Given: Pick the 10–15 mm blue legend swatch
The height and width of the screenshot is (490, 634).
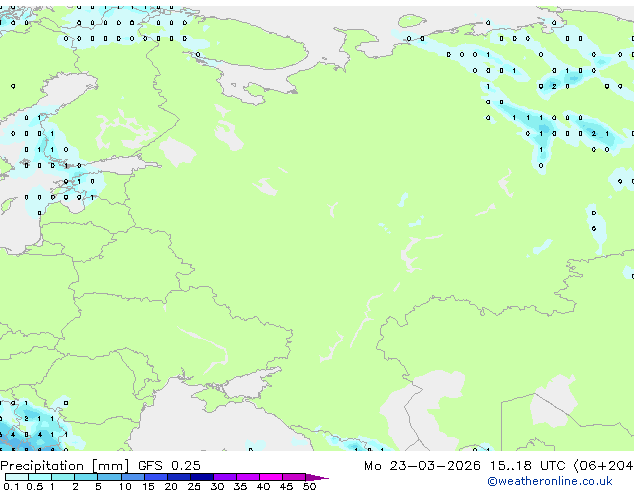Looking at the screenshot, I should click(x=133, y=477).
